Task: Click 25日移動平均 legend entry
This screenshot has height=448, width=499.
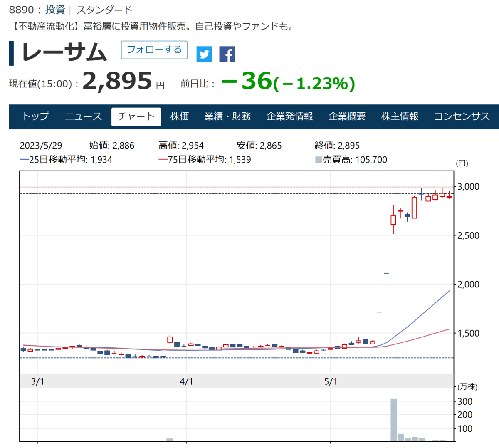Action: click(66, 160)
